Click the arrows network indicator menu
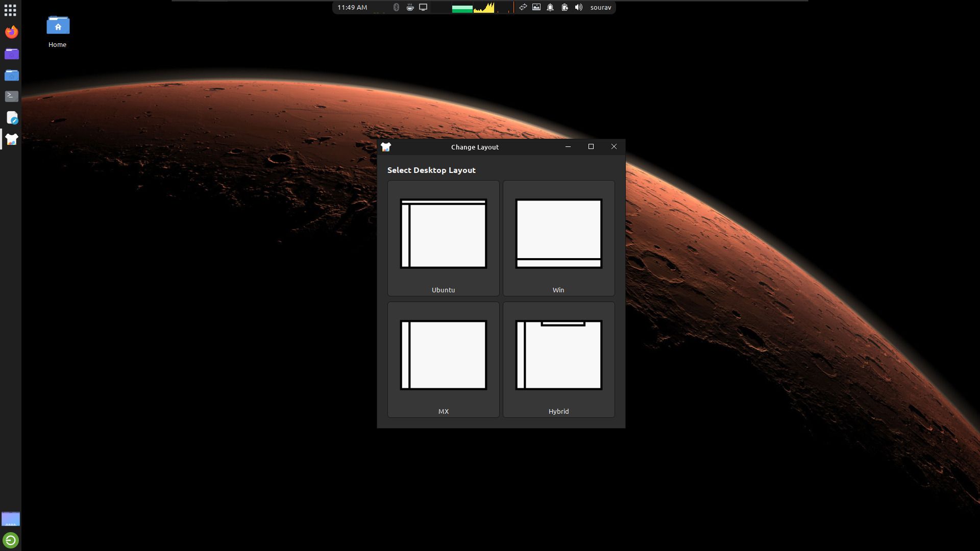Viewport: 980px width, 551px height. [523, 7]
